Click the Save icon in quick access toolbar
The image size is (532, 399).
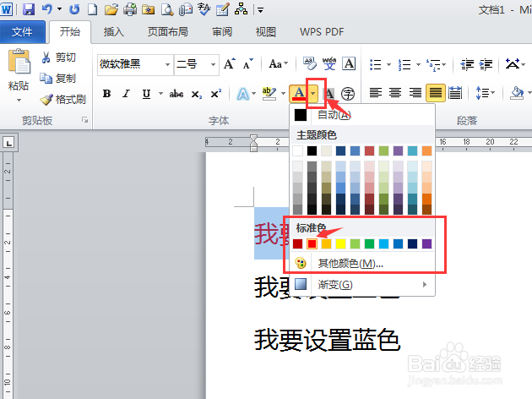29,9
